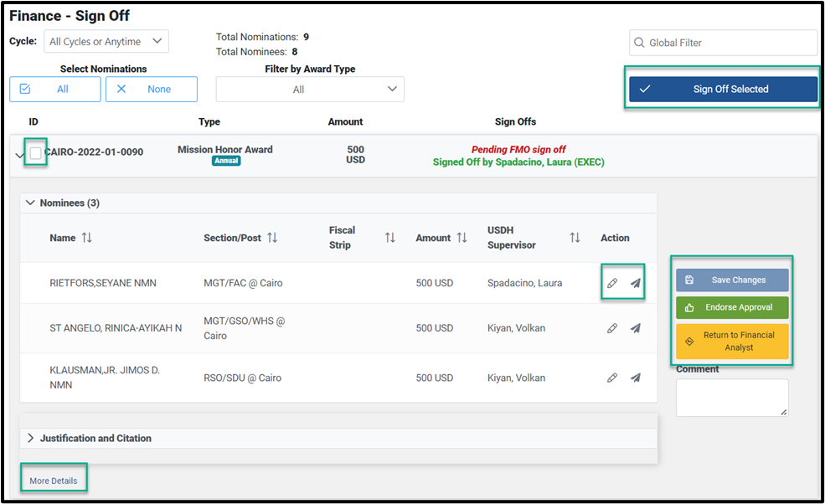Open the Cycle dropdown
Viewport: 825px width, 504px height.
click(106, 41)
